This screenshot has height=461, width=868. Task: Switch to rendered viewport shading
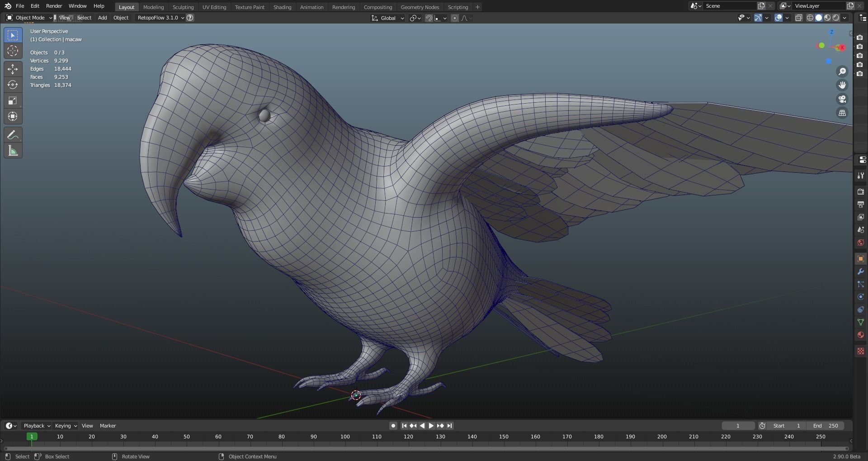pos(836,18)
